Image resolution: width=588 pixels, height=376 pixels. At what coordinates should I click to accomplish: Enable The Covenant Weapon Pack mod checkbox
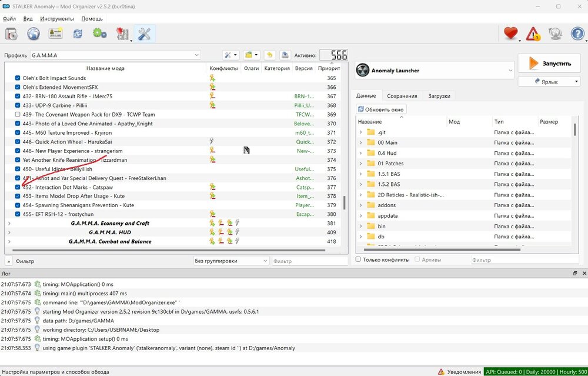pyautogui.click(x=18, y=115)
